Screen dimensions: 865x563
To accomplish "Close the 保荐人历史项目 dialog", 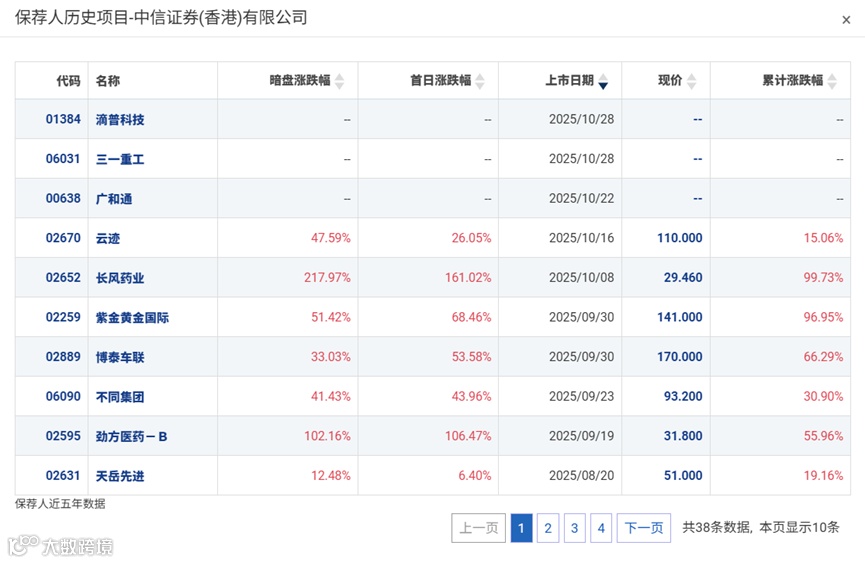I will click(x=846, y=20).
